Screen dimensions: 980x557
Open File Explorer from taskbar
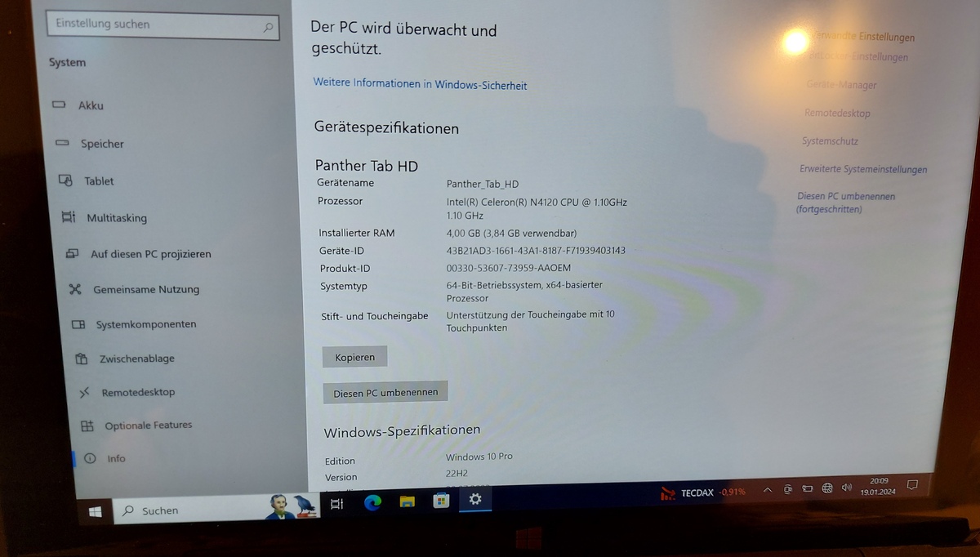[407, 501]
